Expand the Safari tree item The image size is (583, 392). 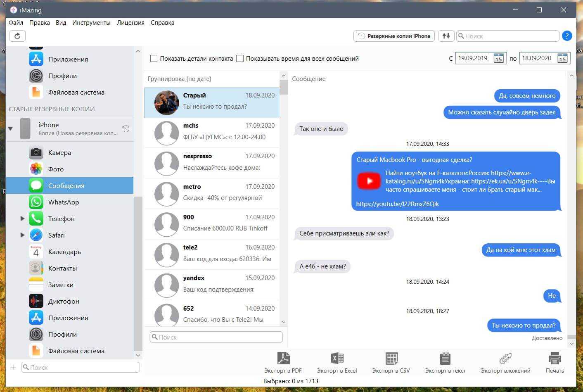pyautogui.click(x=23, y=235)
